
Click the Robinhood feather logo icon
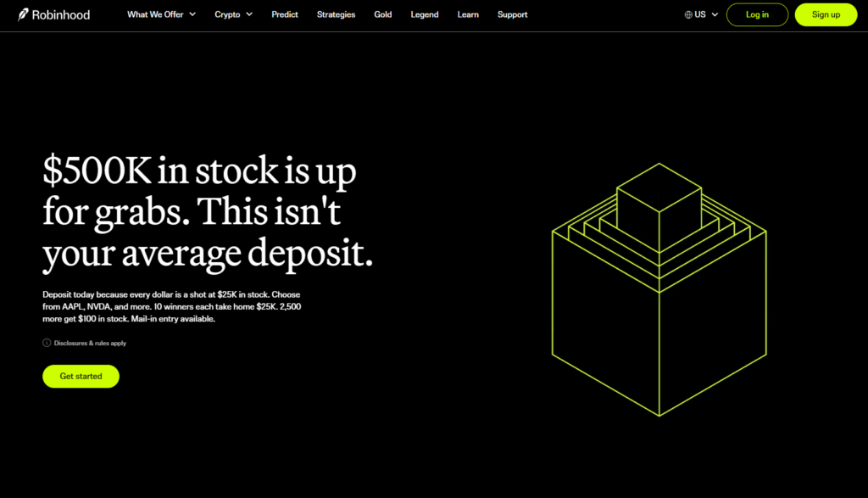(x=23, y=14)
